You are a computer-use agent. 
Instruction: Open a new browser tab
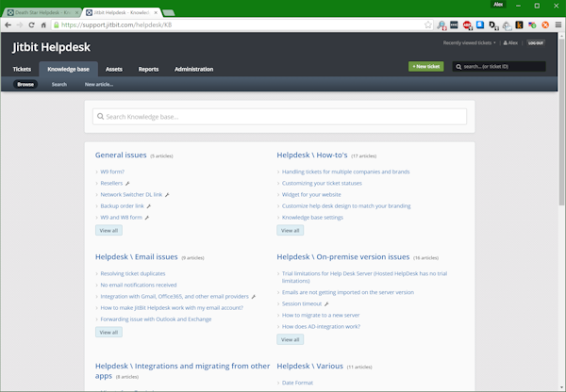[x=169, y=12]
